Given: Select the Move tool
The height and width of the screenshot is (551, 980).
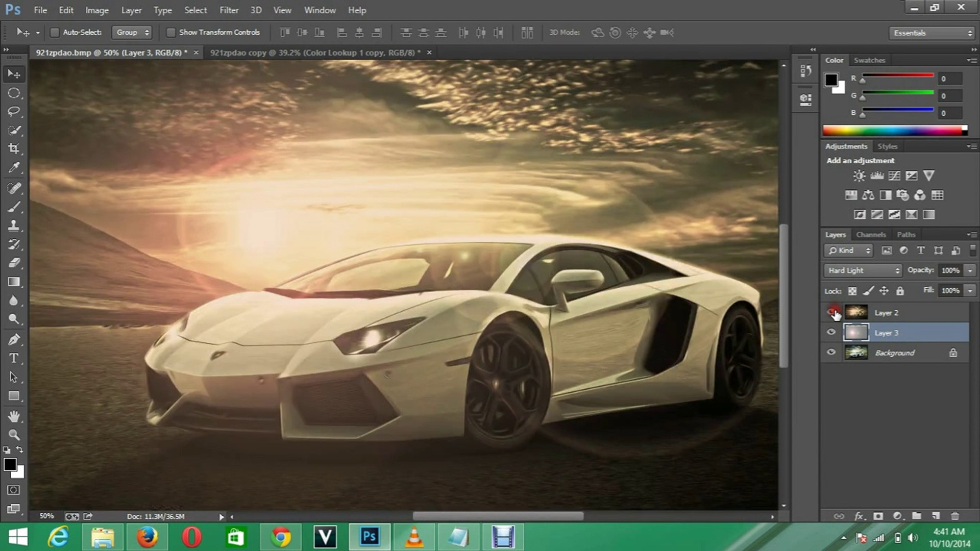Looking at the screenshot, I should point(15,74).
